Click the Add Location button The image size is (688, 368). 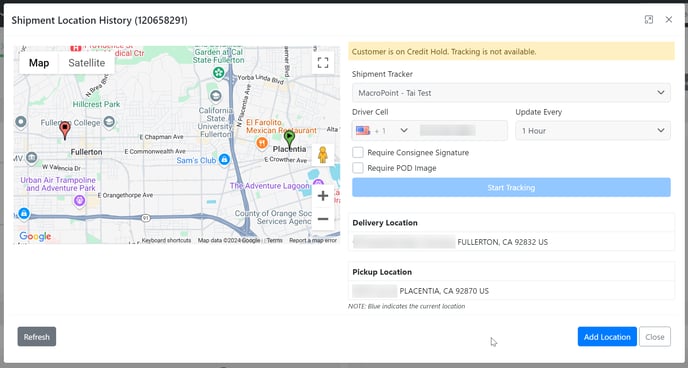click(607, 337)
